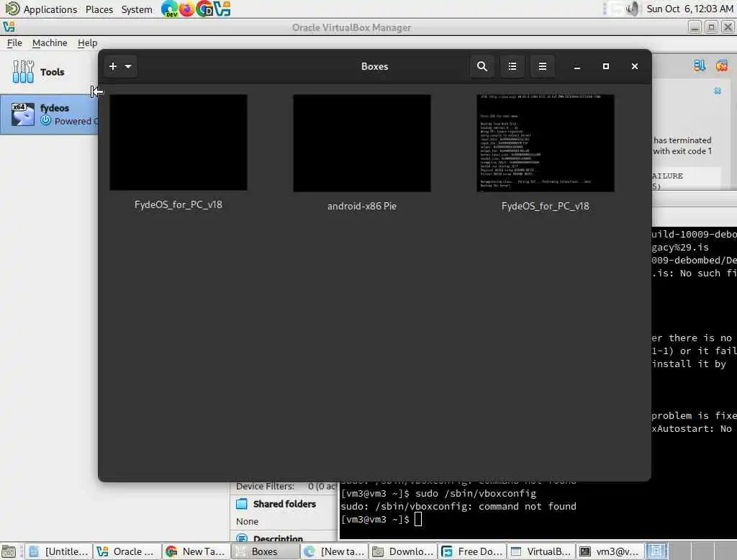Switch to the [New ta... Edge taskbar window
This screenshot has height=560, width=737.
click(334, 551)
